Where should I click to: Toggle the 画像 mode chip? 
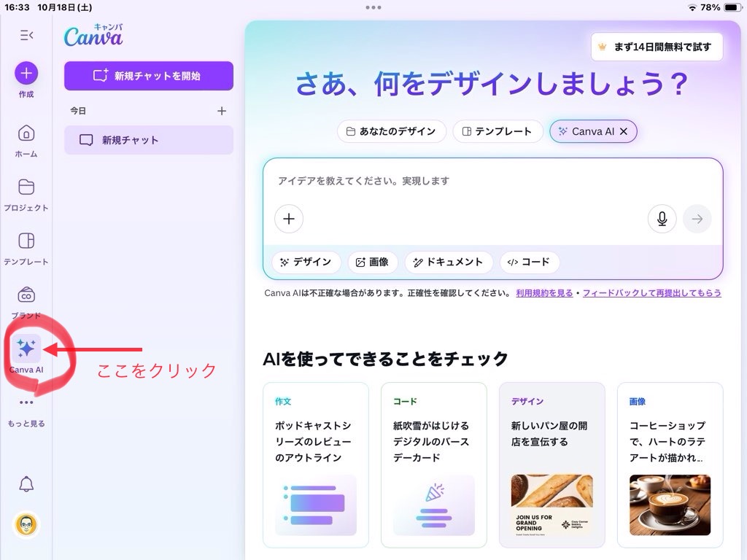pos(372,262)
